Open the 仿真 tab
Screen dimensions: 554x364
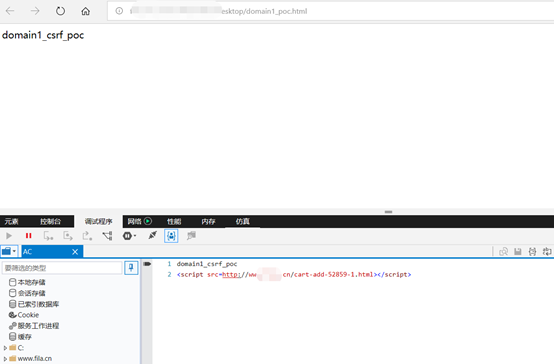243,222
